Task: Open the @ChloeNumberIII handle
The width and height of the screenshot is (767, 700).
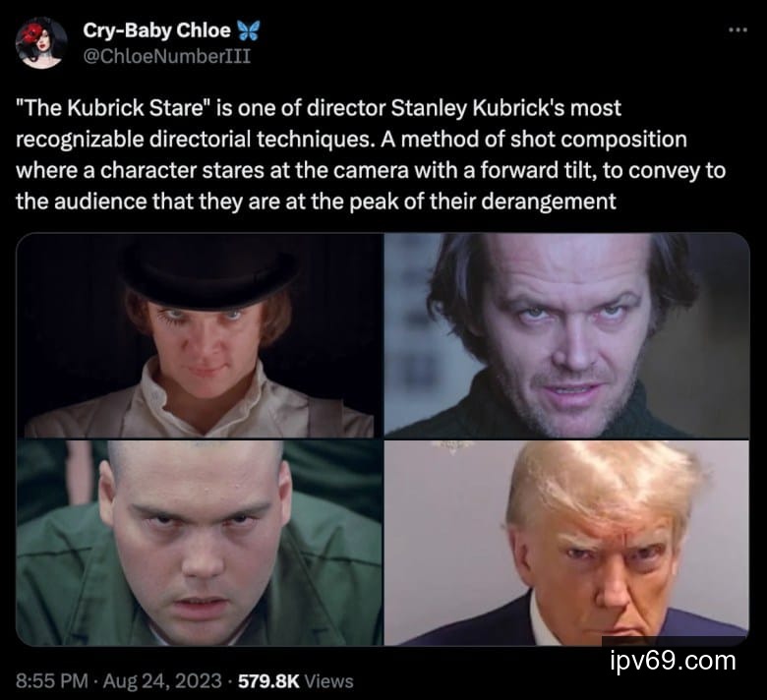Action: [167, 56]
